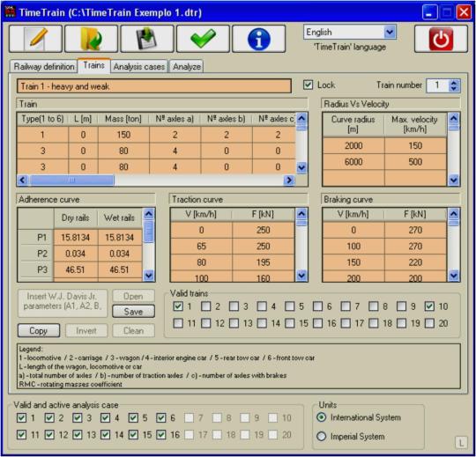Screen dimensions: 476x457
Task: Click Train table horizontal scroll right arrow
Action: pos(289,181)
